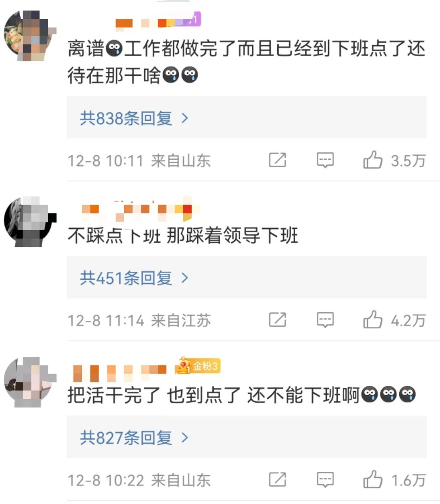This screenshot has width=440, height=504.
Task: Thumbs up the 1.6万 likes comment
Action: coord(372,480)
